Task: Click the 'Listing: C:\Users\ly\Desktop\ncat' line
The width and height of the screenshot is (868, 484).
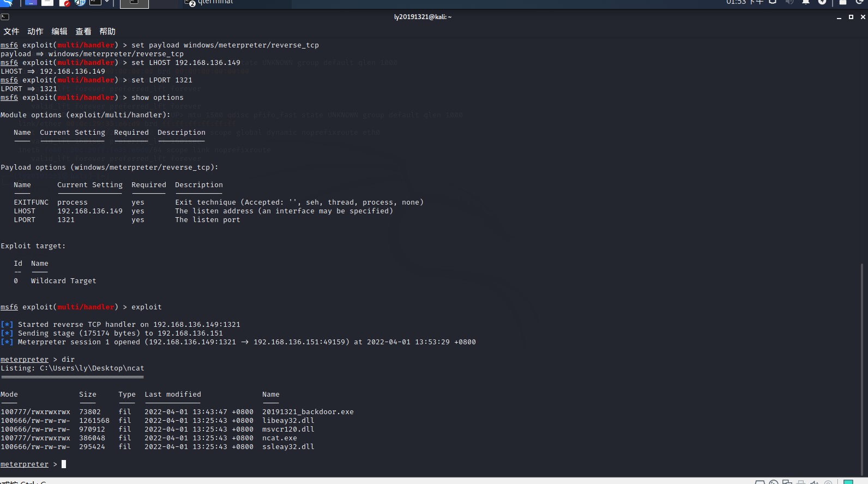Action: tap(73, 368)
